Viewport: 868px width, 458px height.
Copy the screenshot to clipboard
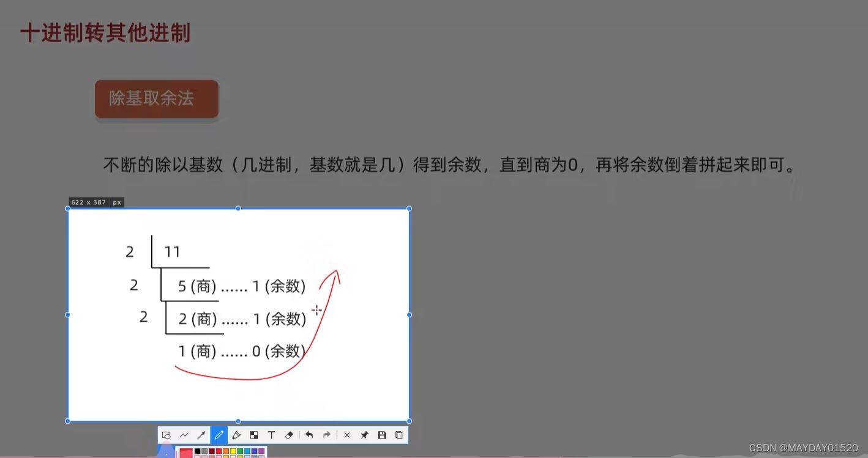(x=399, y=435)
